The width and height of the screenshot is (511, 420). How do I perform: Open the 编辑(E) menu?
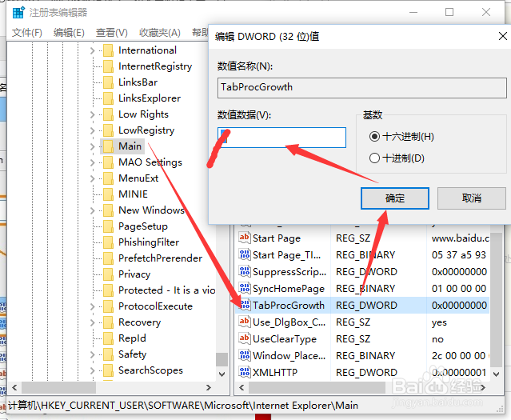69,33
